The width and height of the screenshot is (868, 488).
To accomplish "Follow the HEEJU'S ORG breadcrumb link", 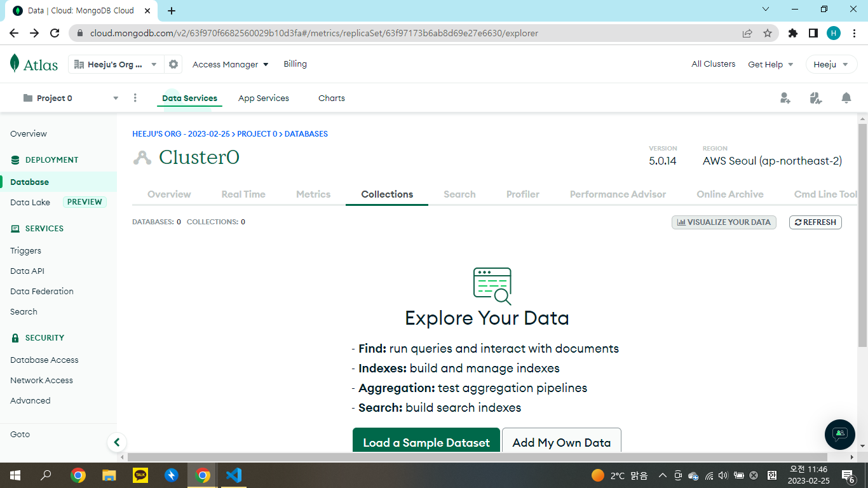I will [x=181, y=134].
